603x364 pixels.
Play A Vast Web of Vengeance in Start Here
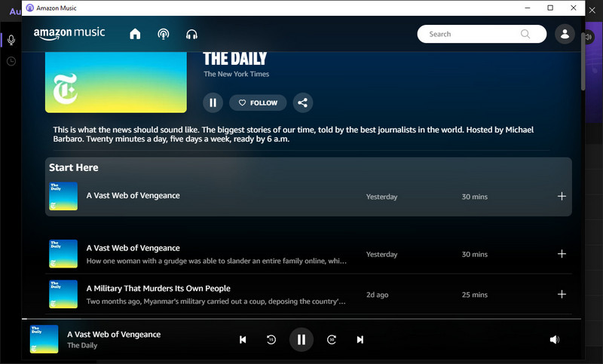(133, 195)
